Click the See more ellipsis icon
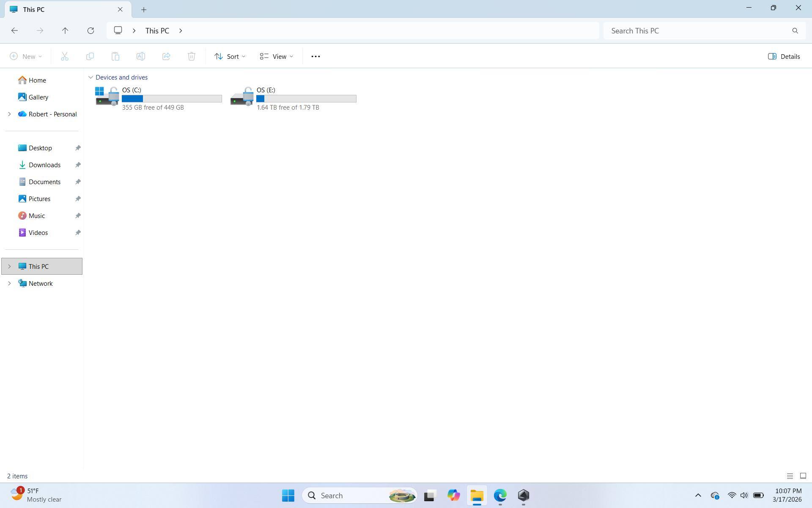Image resolution: width=812 pixels, height=508 pixels. 315,56
